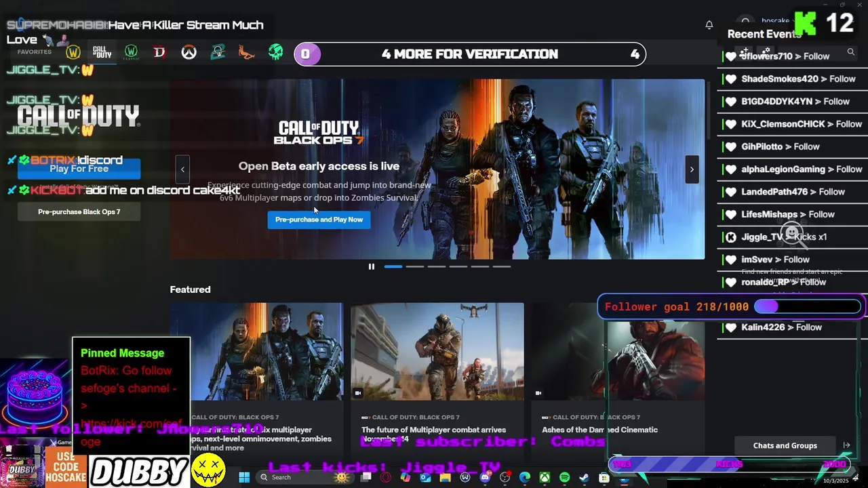Open Microsoft Edge from taskbar
The width and height of the screenshot is (868, 488).
(x=525, y=477)
